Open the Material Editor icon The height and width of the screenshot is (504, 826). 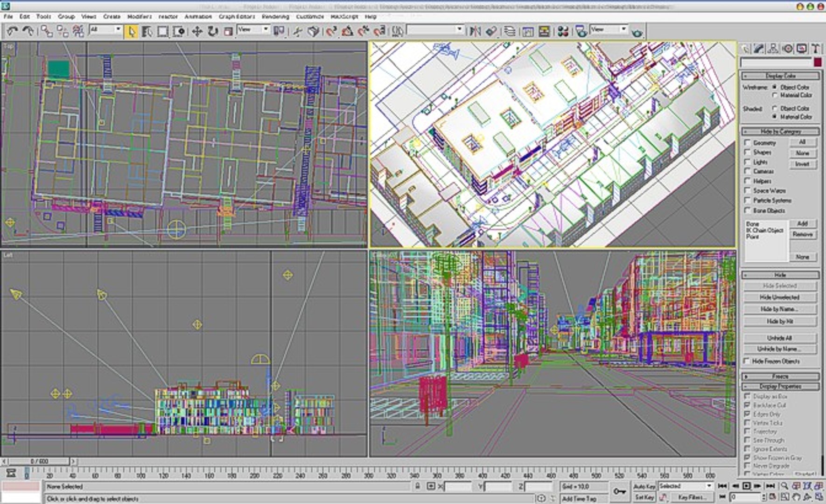563,31
